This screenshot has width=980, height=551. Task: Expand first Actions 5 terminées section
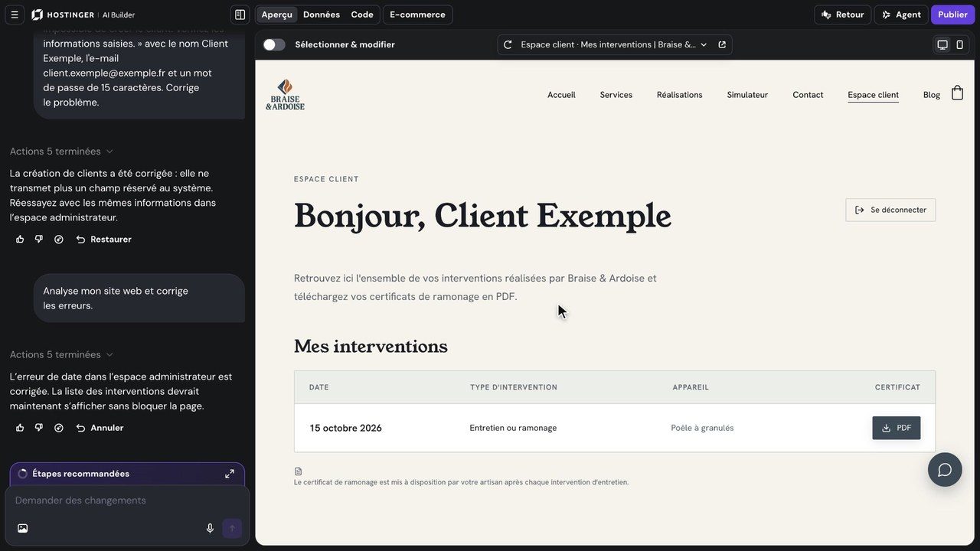pos(61,152)
